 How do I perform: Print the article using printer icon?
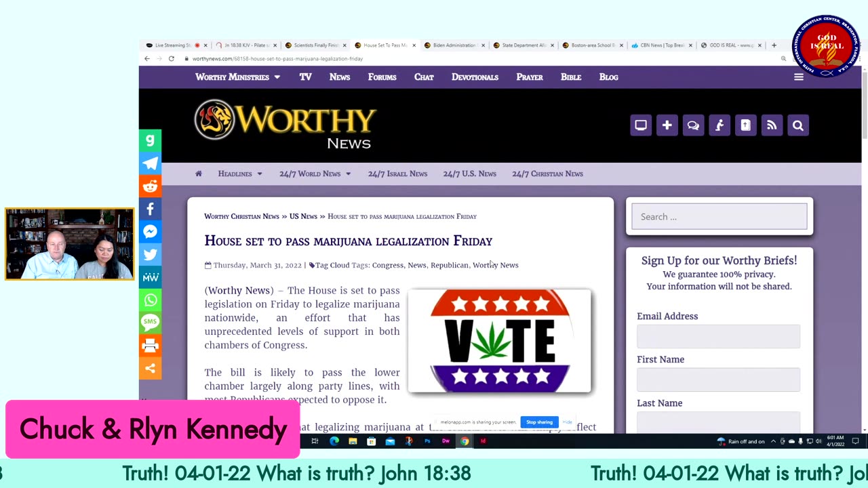pos(151,346)
